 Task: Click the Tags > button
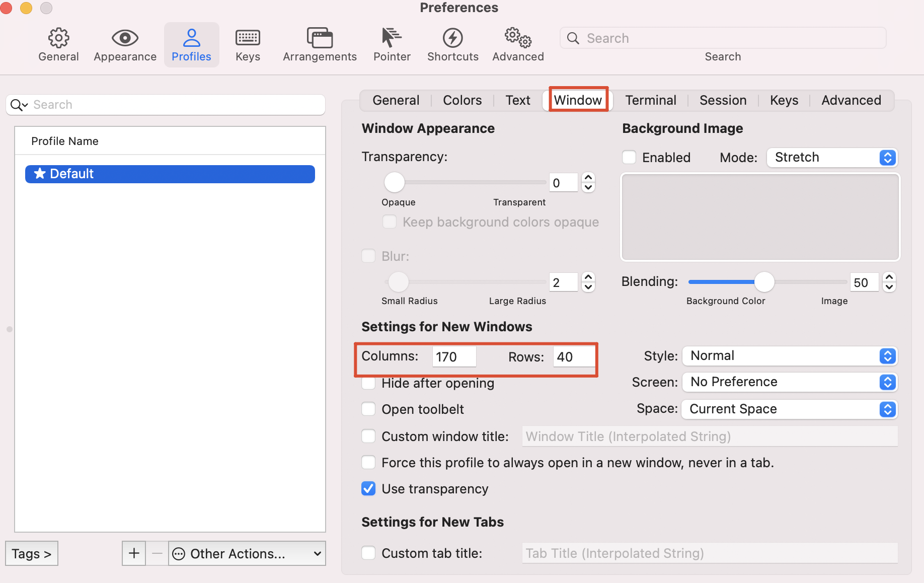point(32,553)
